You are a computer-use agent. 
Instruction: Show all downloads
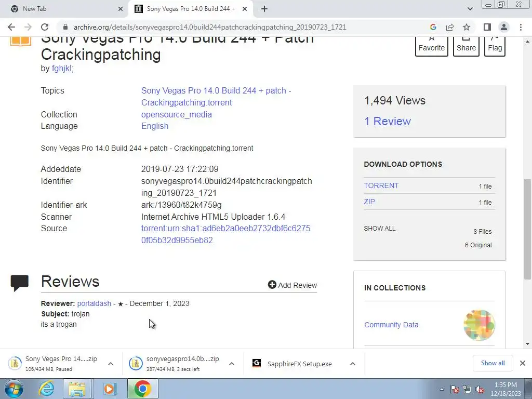point(493,363)
